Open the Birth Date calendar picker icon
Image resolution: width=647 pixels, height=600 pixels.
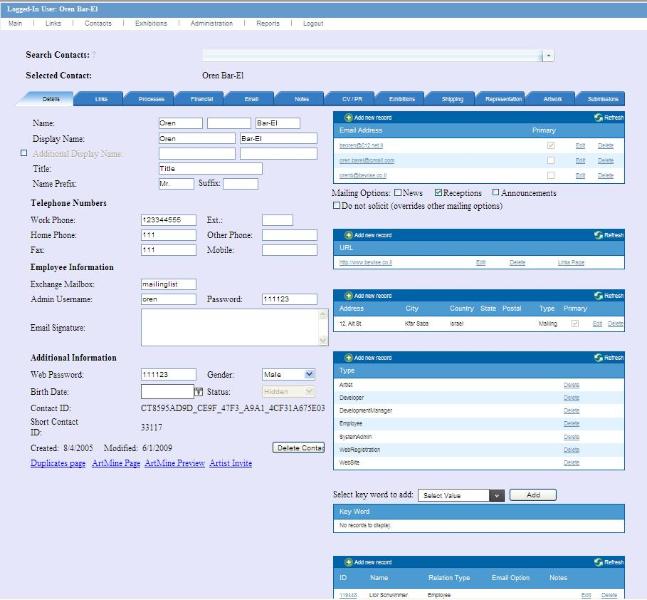199,392
